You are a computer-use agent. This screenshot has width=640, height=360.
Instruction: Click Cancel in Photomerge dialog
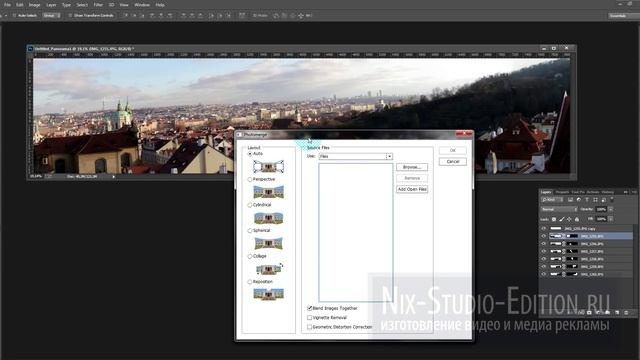(453, 162)
